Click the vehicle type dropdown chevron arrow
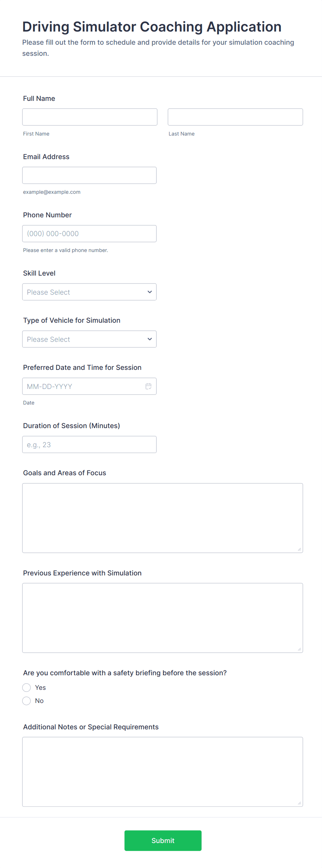Image resolution: width=322 pixels, height=868 pixels. (x=150, y=339)
